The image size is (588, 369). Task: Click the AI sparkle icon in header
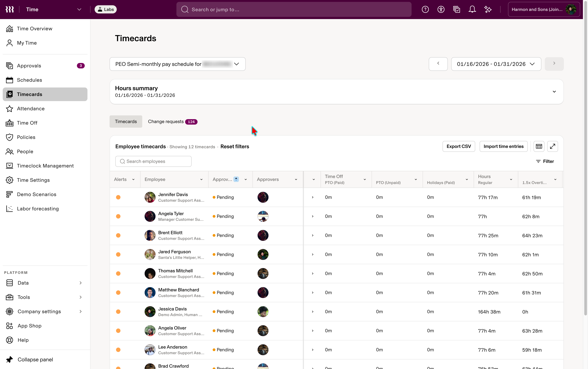488,9
